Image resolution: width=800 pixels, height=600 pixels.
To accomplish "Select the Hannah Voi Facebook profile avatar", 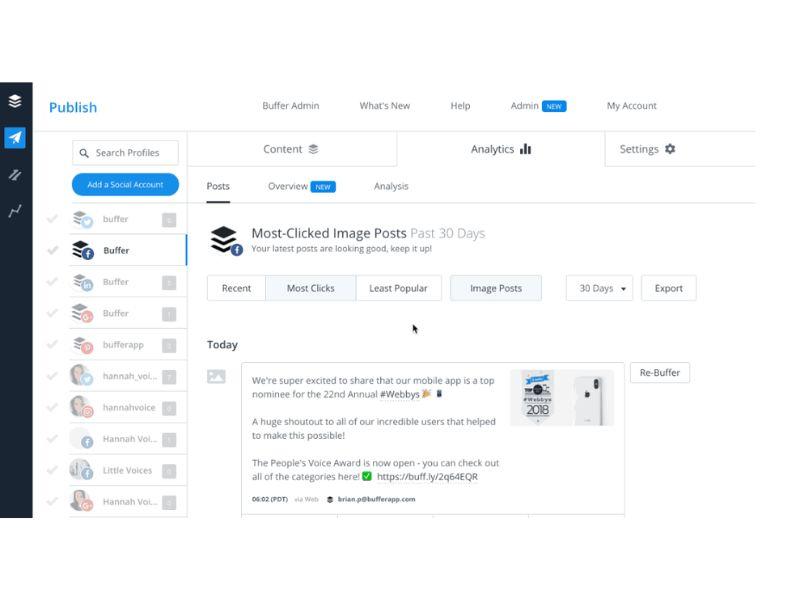I will click(82, 439).
